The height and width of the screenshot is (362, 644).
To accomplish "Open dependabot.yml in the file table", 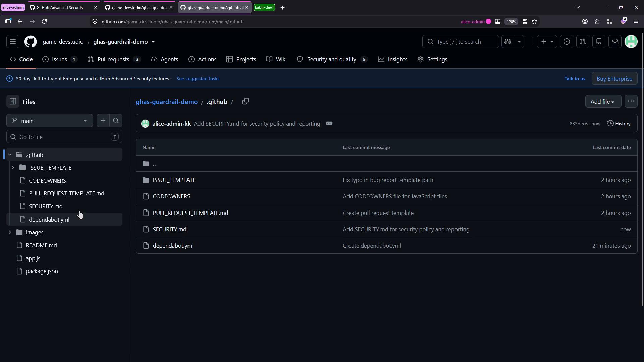I will tap(173, 246).
